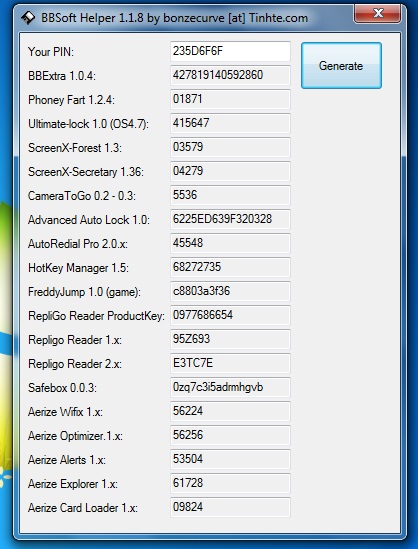Viewport: 418px width, 549px height.
Task: Select the Ultimate-lock 1.0 code field
Action: pyautogui.click(x=230, y=123)
